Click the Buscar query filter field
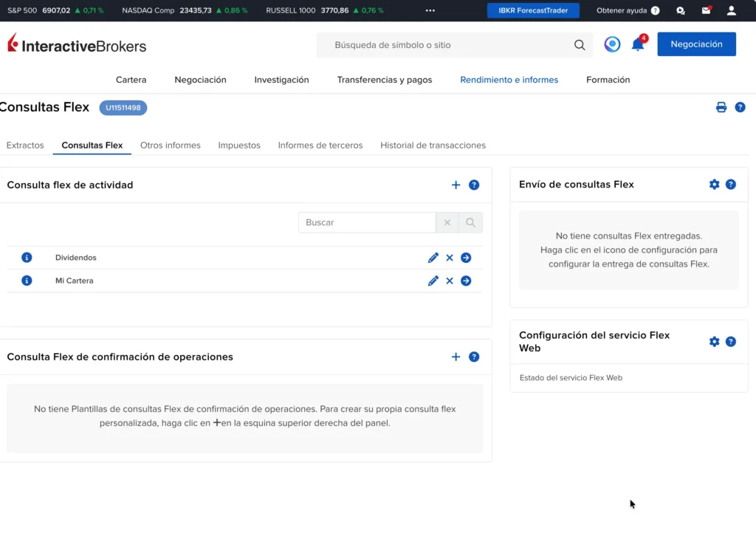The image size is (756, 542). pos(367,222)
